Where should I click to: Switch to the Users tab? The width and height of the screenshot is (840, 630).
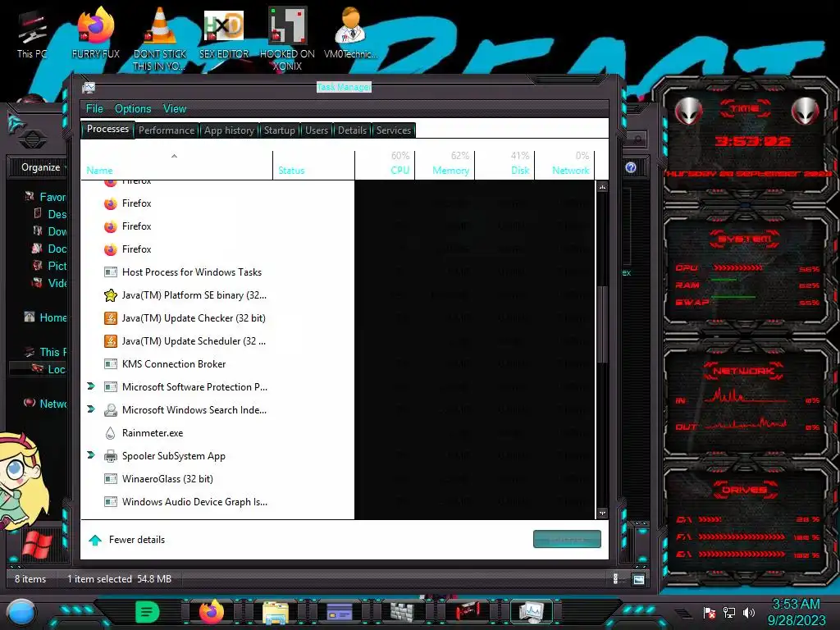pyautogui.click(x=317, y=130)
